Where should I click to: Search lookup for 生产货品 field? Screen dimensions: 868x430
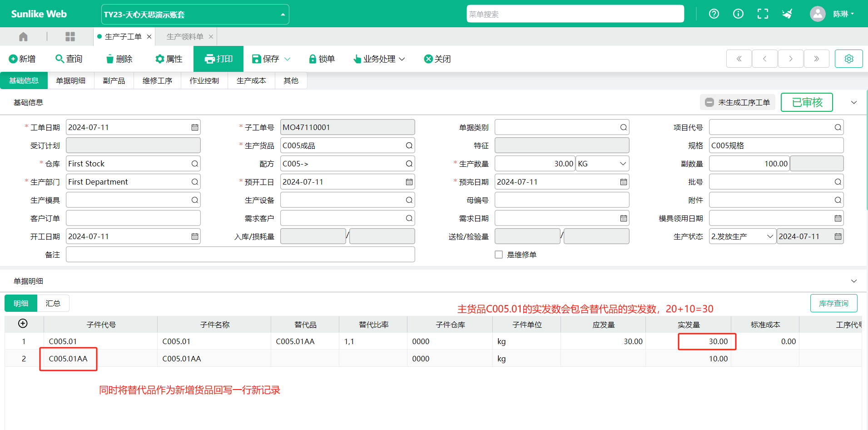[x=409, y=145]
